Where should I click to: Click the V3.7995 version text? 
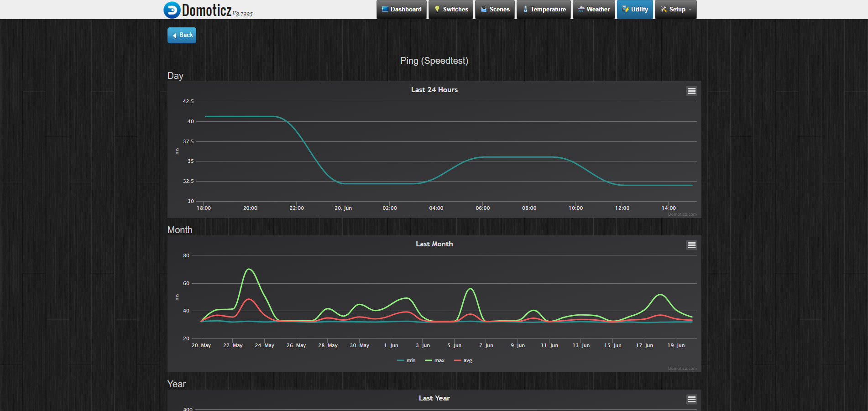[x=242, y=14]
